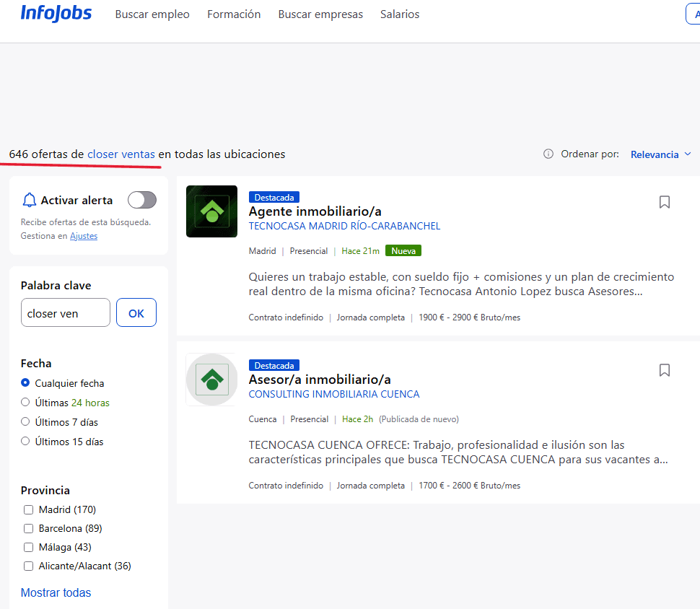700x609 pixels.
Task: Click the Cuenca location text
Action: click(x=263, y=419)
